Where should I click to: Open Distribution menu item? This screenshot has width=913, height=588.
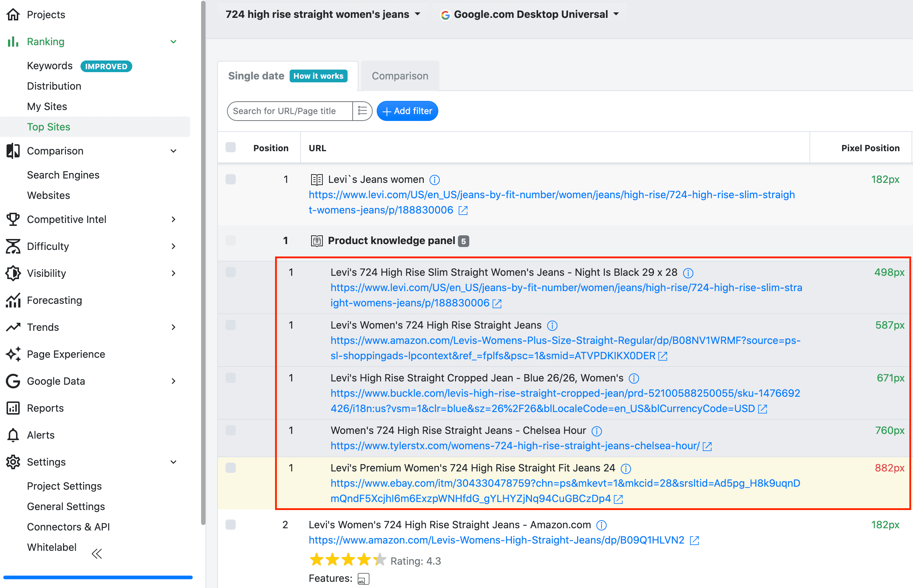click(x=54, y=86)
